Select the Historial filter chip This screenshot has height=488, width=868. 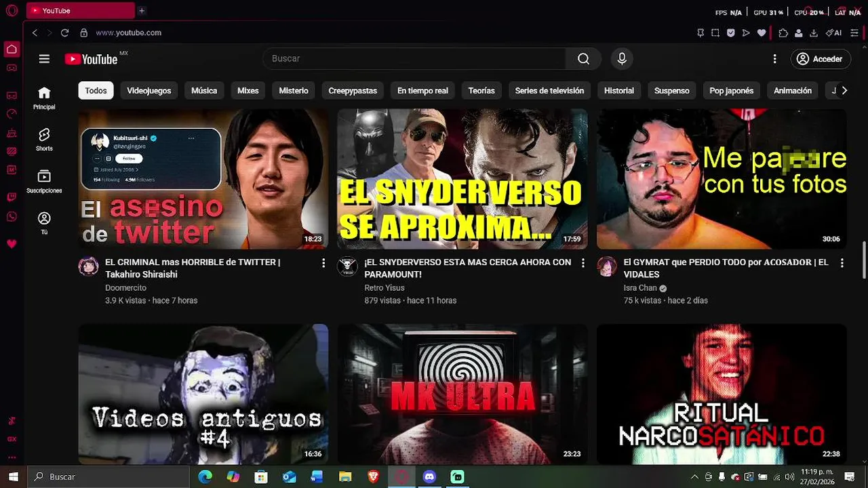(x=619, y=90)
